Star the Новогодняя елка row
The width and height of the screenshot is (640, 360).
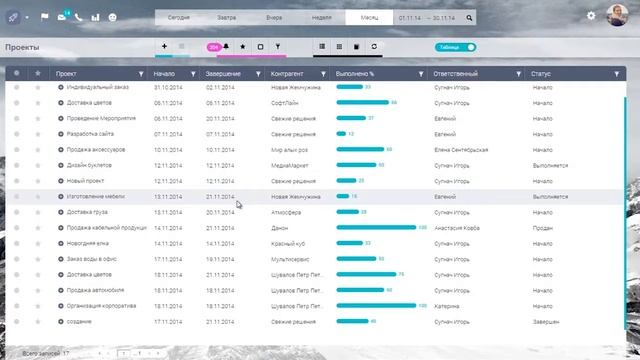click(x=38, y=243)
